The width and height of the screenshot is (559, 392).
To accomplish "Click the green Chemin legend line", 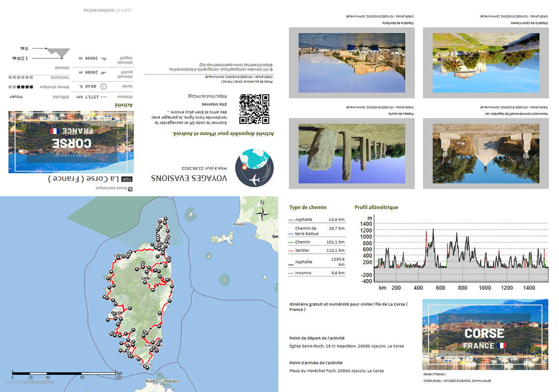I will click(x=291, y=243).
